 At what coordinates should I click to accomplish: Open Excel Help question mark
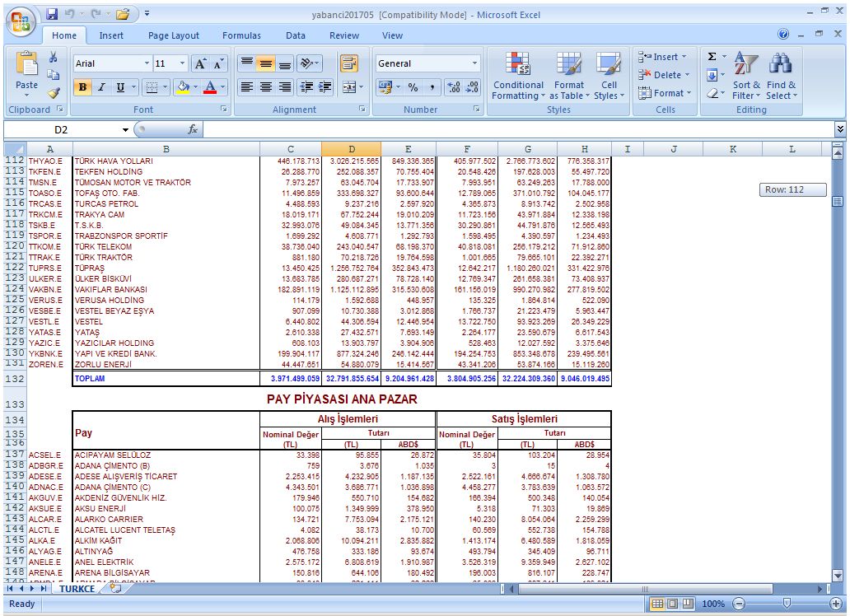click(x=783, y=34)
